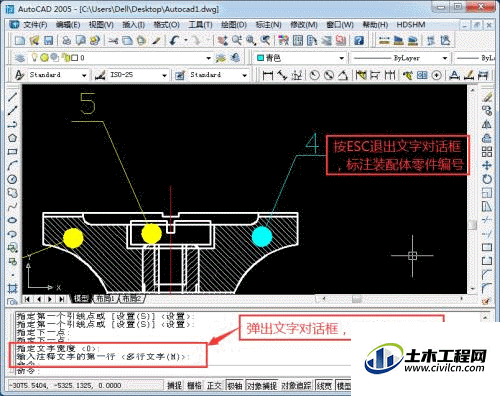Toggle 对象捕捉 object snap button
Image resolution: width=500 pixels, height=396 pixels.
pos(262,386)
